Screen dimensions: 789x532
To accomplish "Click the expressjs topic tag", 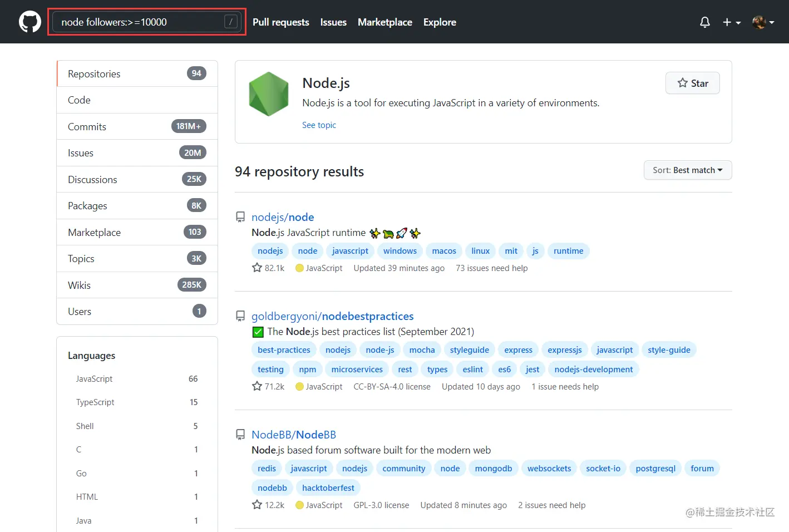I will (x=565, y=350).
